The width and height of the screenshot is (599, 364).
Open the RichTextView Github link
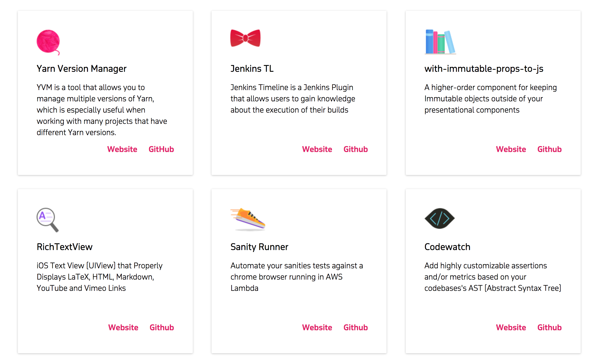coord(162,327)
